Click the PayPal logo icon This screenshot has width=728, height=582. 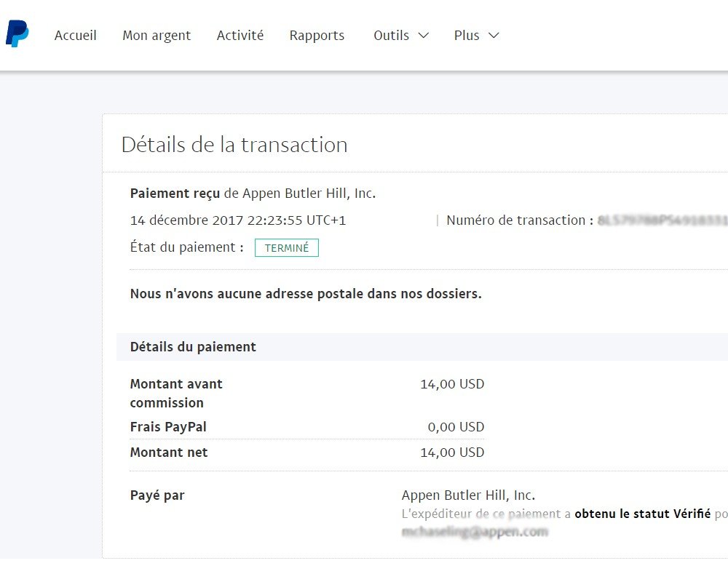17,33
